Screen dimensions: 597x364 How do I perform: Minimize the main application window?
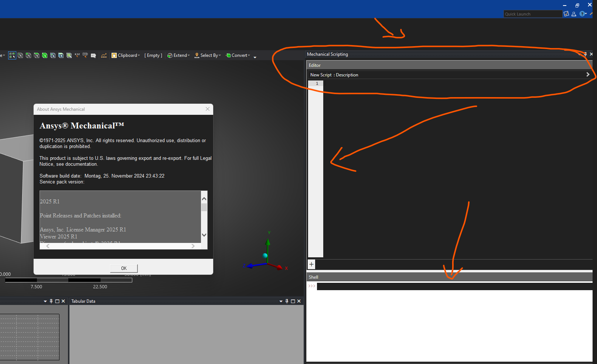[x=564, y=5]
